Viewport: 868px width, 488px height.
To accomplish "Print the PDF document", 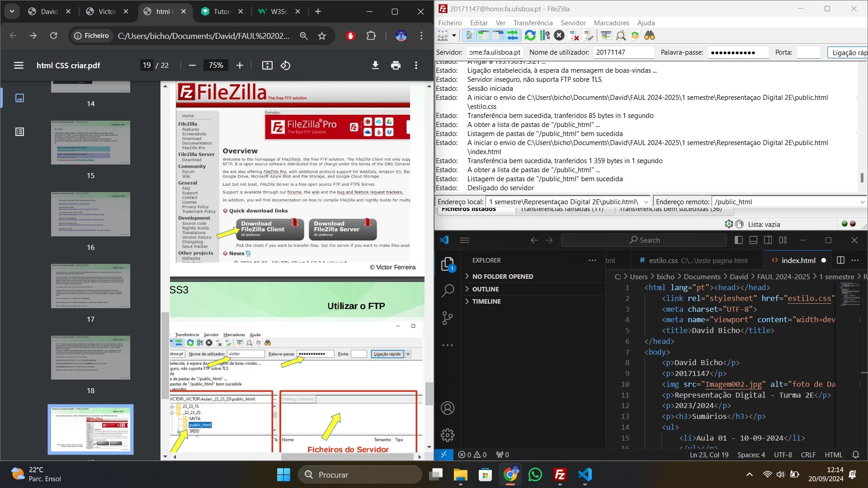I will 396,66.
